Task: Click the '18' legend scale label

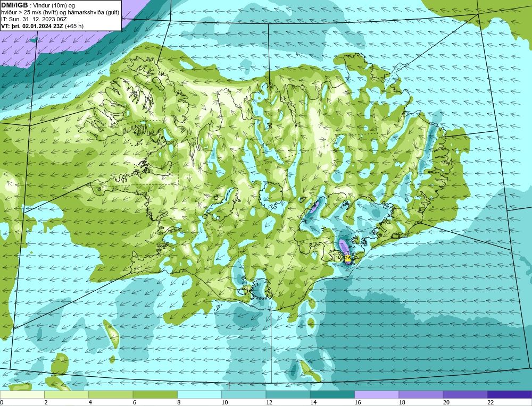Action: click(402, 402)
